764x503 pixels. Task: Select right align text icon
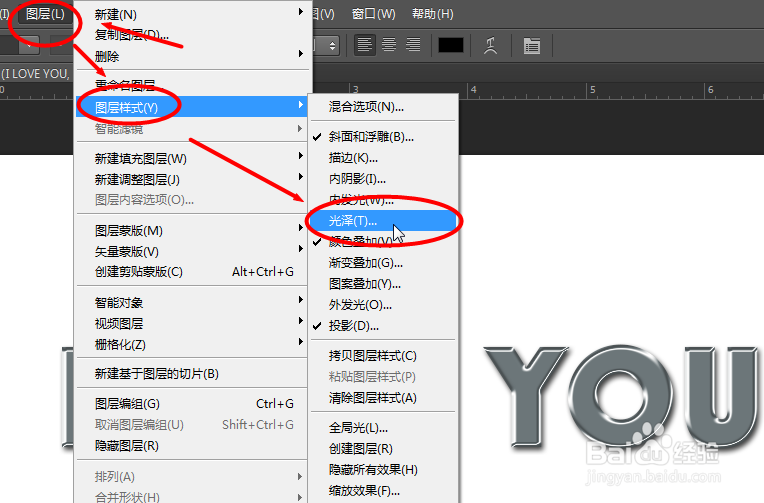click(413, 45)
